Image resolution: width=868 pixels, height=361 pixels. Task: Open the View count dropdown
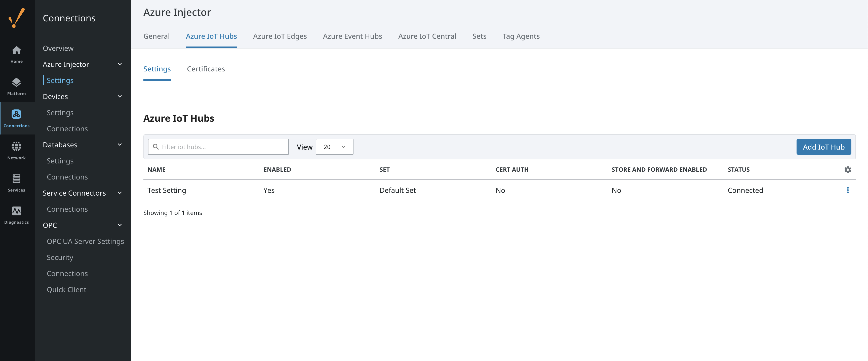click(334, 147)
